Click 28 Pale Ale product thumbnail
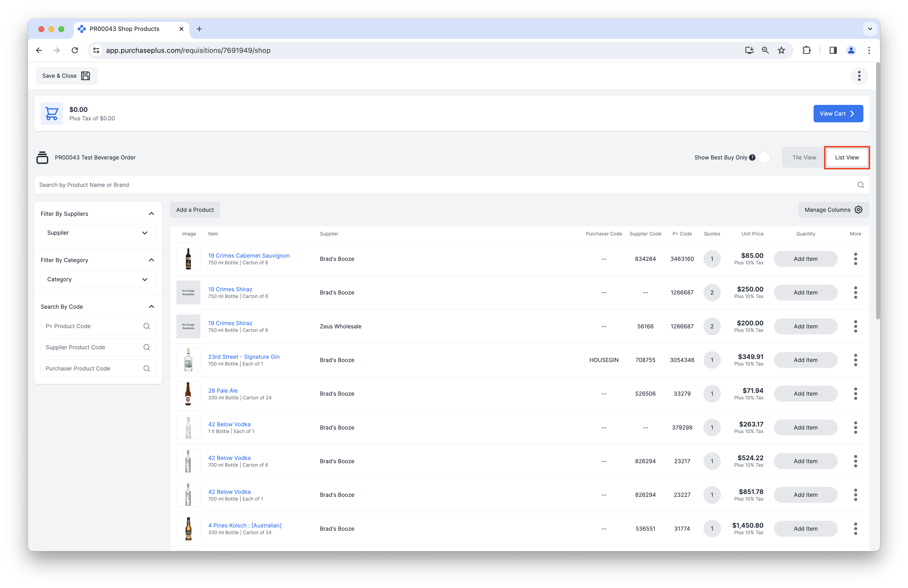This screenshot has height=588, width=908. pos(188,394)
